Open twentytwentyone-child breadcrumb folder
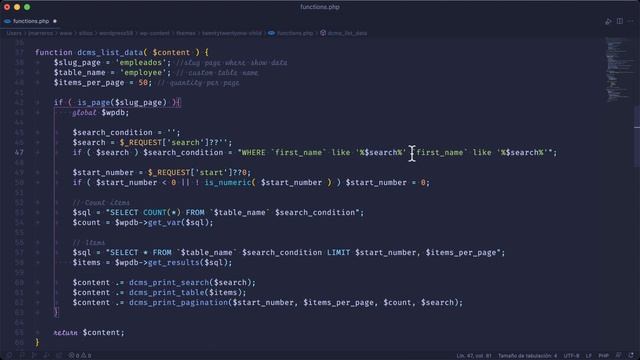The image size is (640, 360). pyautogui.click(x=232, y=33)
